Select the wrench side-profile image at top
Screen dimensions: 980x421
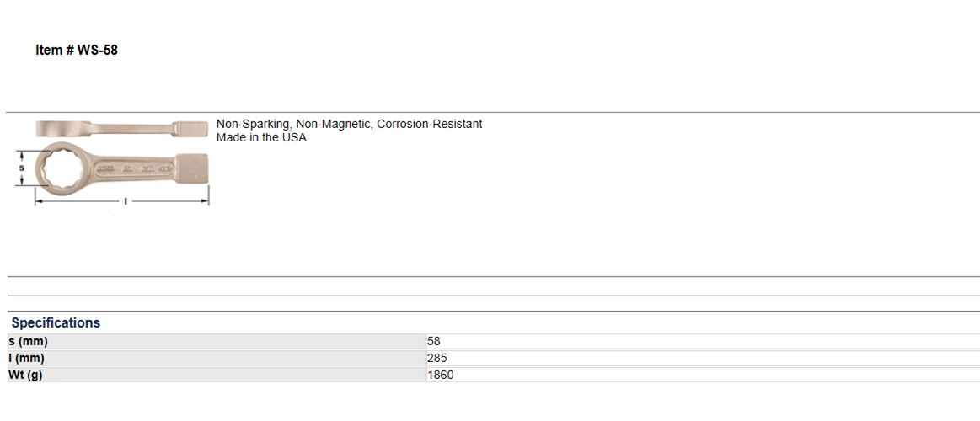pyautogui.click(x=122, y=128)
